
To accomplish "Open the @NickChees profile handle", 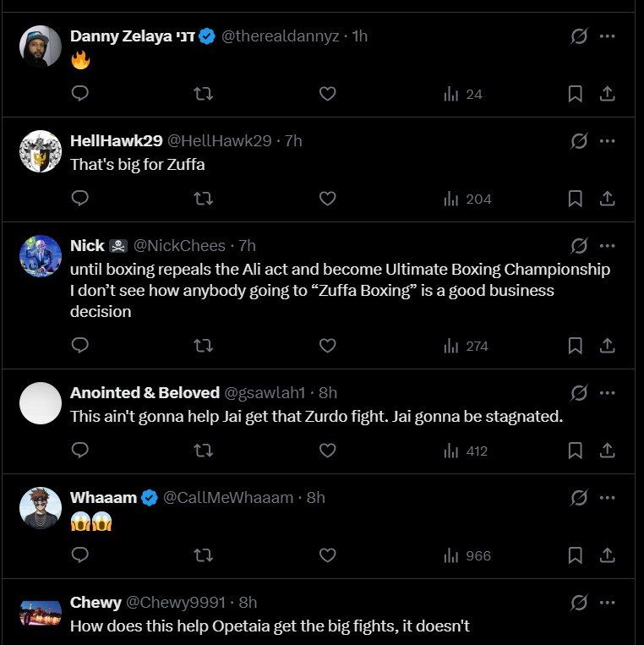I will point(180,246).
